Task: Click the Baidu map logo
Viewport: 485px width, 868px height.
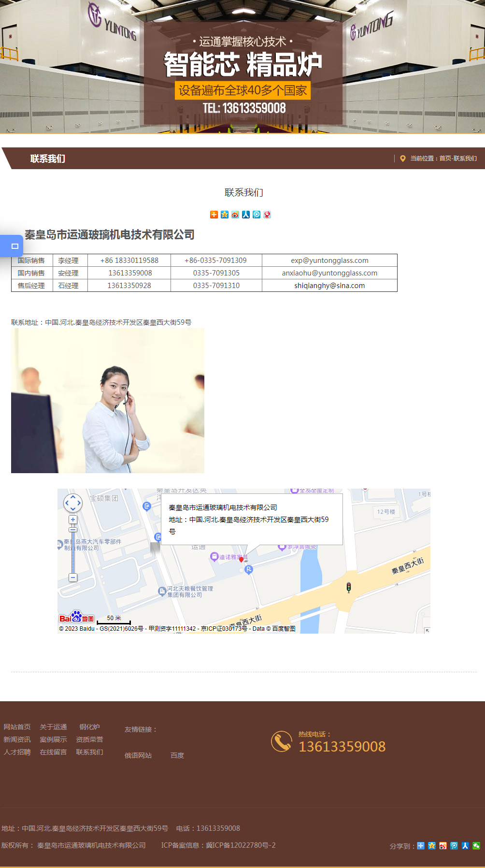Action: [x=76, y=617]
